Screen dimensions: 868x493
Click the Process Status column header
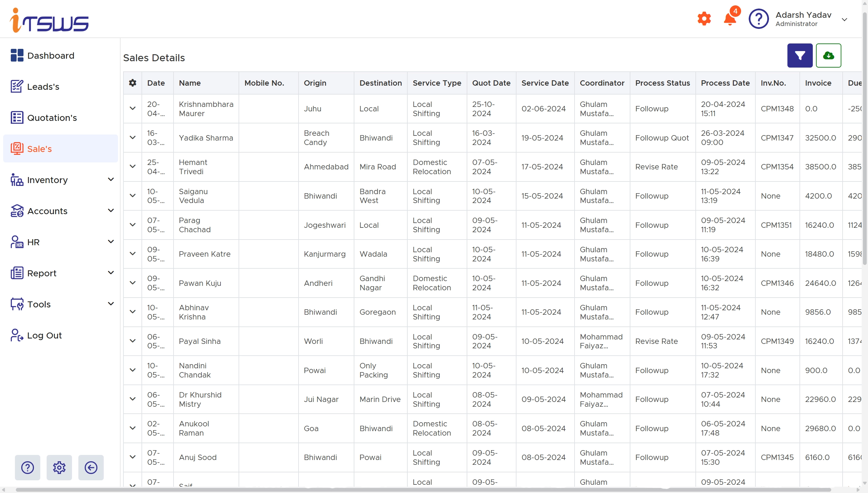tap(662, 83)
